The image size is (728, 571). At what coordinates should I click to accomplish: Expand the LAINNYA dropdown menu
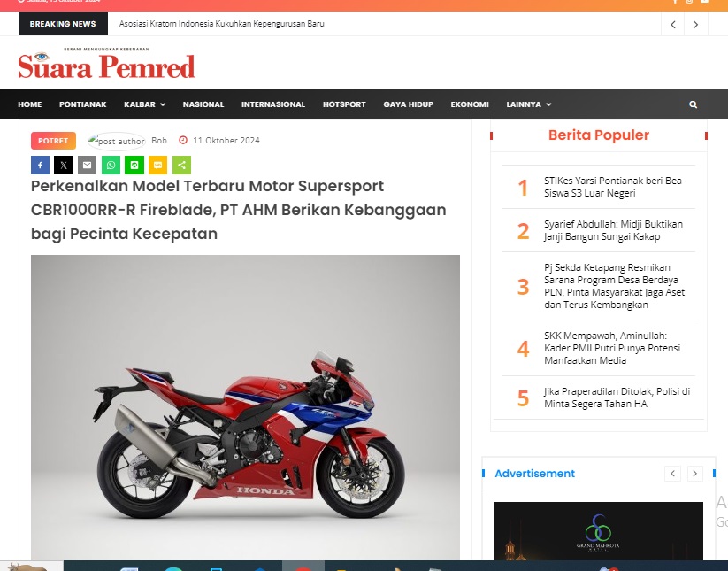coord(529,104)
